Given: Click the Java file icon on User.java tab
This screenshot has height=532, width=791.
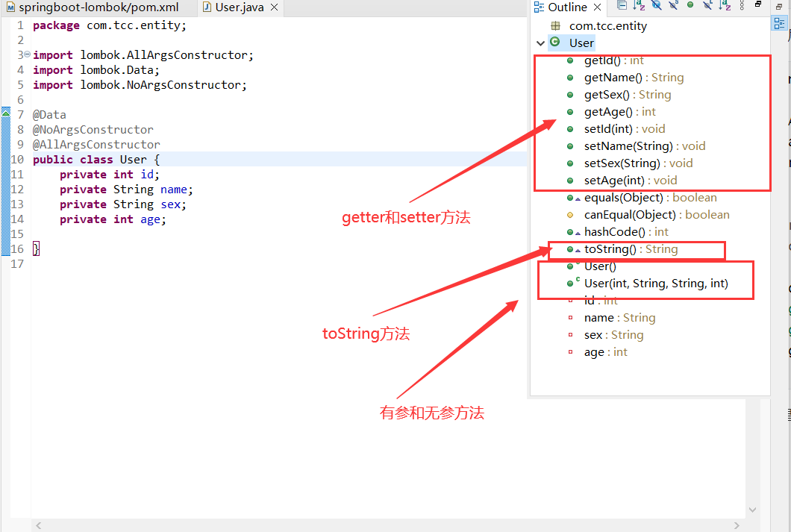Looking at the screenshot, I should [x=206, y=7].
